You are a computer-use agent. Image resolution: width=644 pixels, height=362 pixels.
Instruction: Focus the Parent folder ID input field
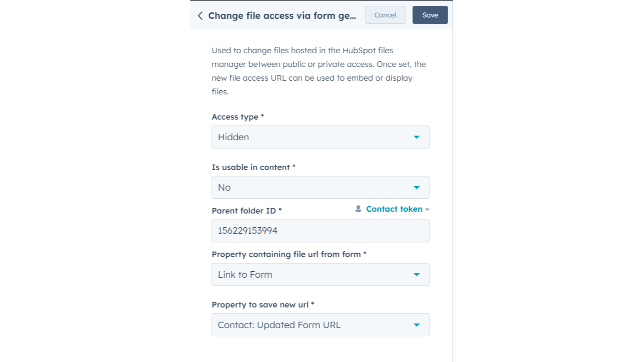click(x=320, y=231)
